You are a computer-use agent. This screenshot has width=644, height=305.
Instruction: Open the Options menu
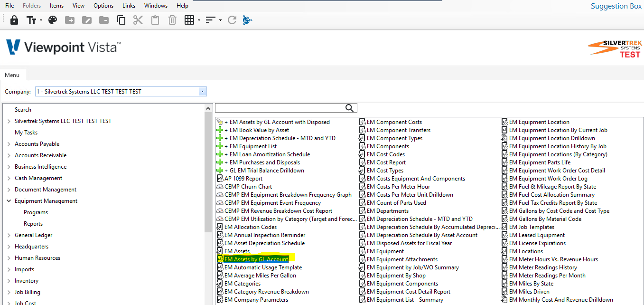click(103, 6)
